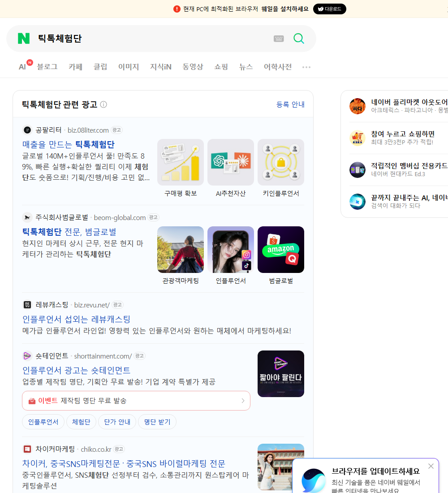Click the Whale browser logo in update popup
This screenshot has height=493, width=448.
(x=314, y=480)
